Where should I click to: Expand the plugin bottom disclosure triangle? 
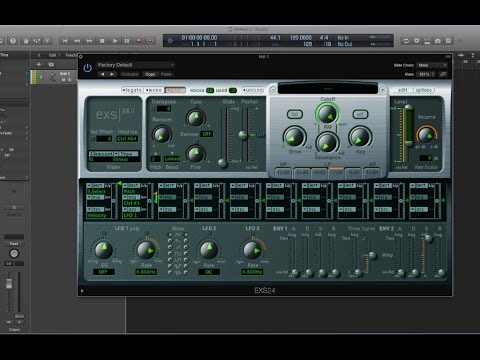pos(82,291)
